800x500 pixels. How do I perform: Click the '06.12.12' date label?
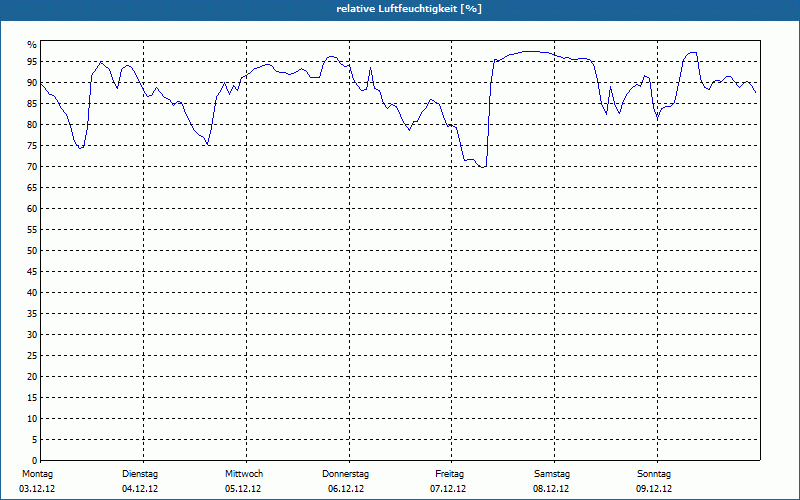(346, 489)
